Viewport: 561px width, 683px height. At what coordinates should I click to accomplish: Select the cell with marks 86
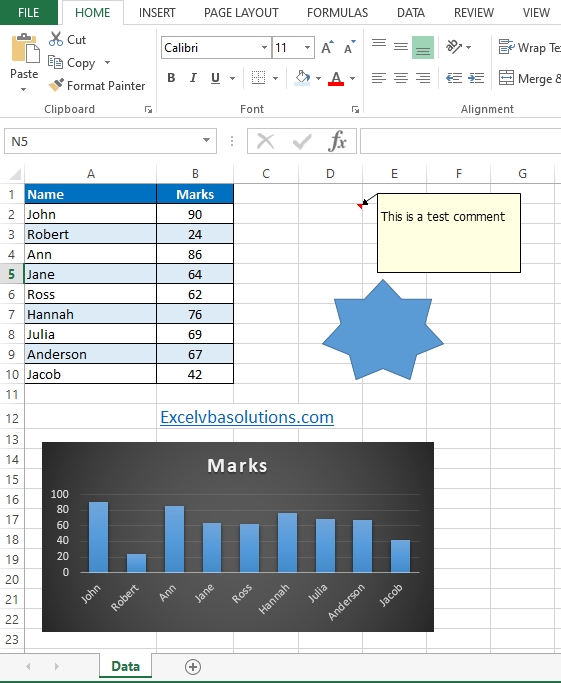tap(195, 254)
